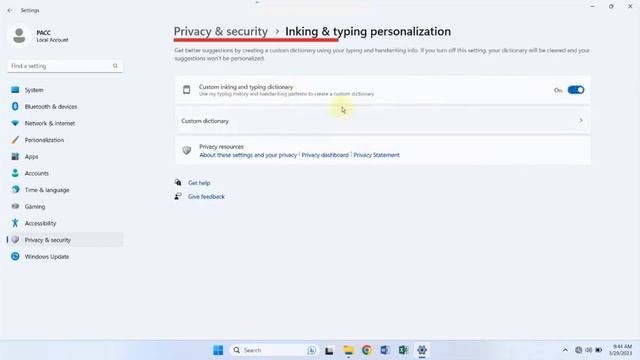Expand the Custom dictionary row chevron
The height and width of the screenshot is (360, 640).
tap(581, 120)
